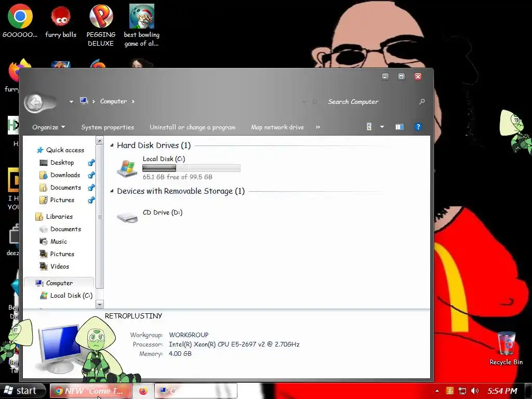Screen dimensions: 532x399
Task: Click the volume speaker tray icon
Action: (x=475, y=391)
